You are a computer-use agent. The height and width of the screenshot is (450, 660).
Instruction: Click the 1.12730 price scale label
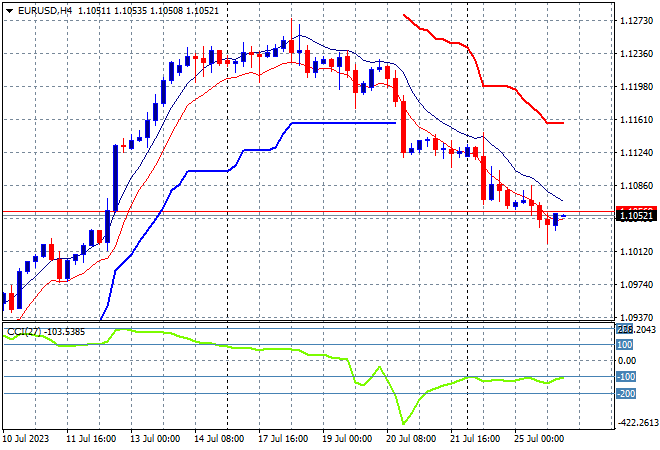(636, 21)
